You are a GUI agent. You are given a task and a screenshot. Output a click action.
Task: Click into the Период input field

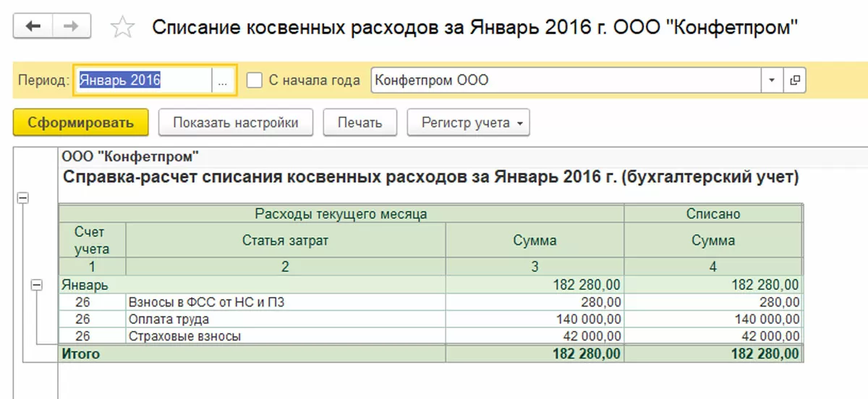[x=143, y=80]
